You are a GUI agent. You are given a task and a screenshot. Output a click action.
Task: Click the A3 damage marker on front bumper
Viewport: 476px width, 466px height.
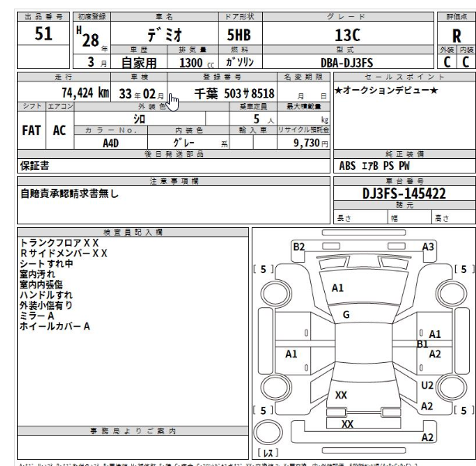pos(428,246)
